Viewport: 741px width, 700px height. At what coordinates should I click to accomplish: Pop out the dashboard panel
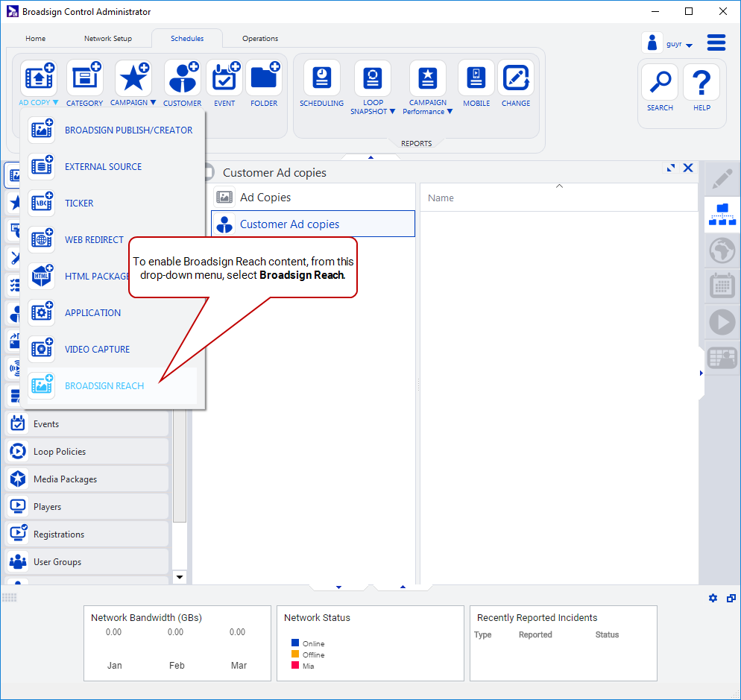[731, 599]
